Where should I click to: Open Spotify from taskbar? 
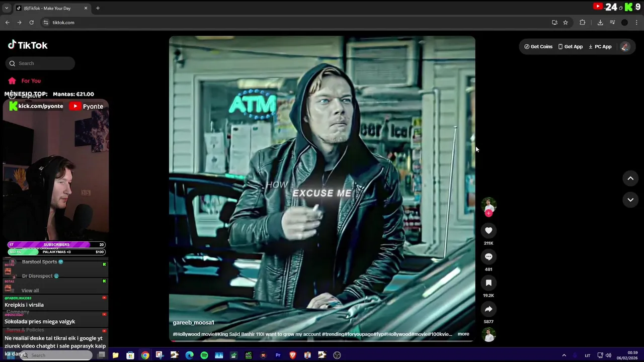(204, 355)
